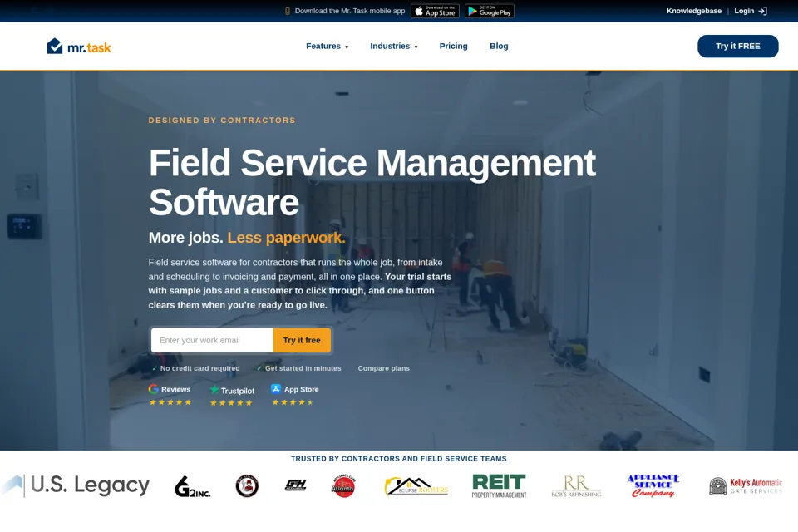This screenshot has height=532, width=798.
Task: Click the round badge logo after G2 Inc.
Action: point(247,486)
